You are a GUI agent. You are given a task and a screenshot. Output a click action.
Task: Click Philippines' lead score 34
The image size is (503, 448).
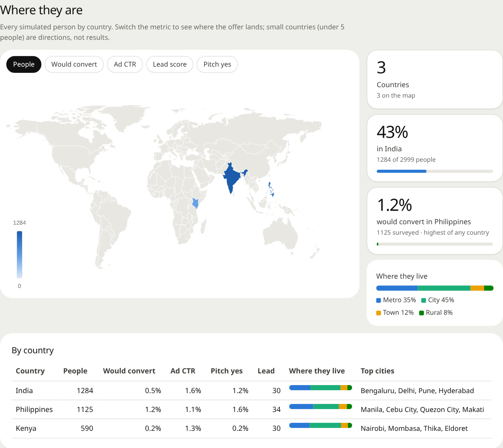(276, 409)
